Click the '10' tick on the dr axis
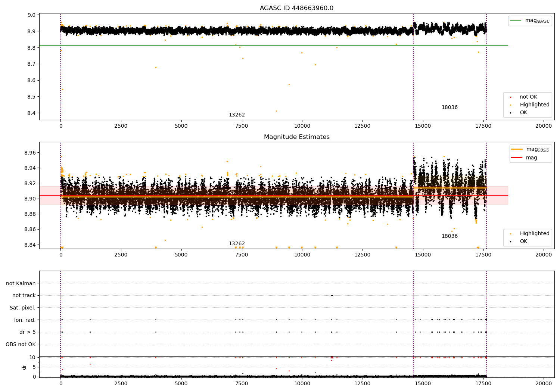 click(x=32, y=357)
